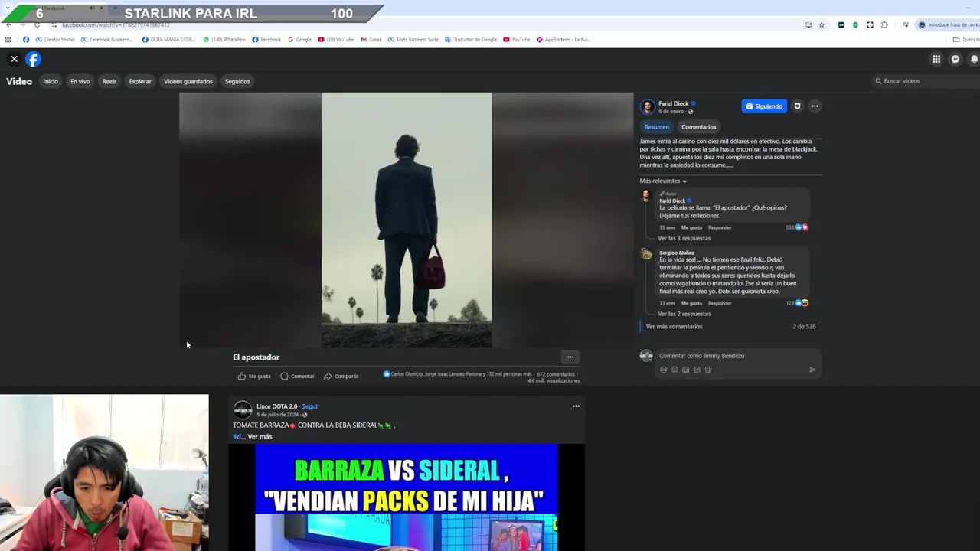The width and height of the screenshot is (980, 551).
Task: Follow Lince DOTA 2.0 via Seguir
Action: point(310,406)
